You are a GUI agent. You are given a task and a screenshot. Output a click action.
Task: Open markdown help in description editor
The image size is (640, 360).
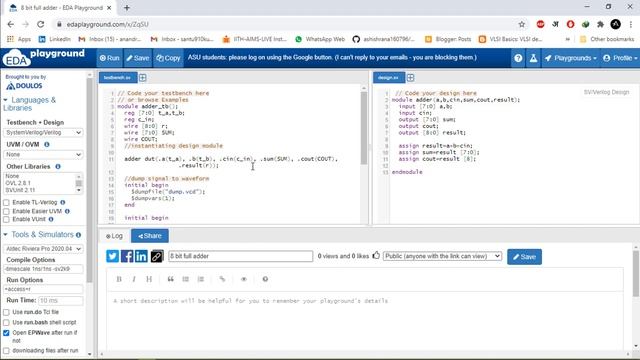point(265,279)
